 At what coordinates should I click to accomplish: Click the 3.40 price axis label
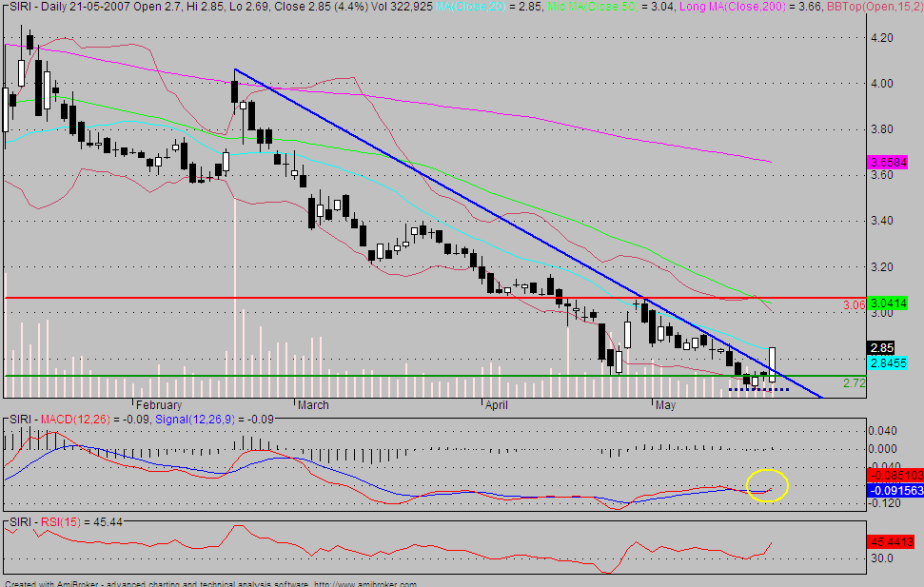881,221
